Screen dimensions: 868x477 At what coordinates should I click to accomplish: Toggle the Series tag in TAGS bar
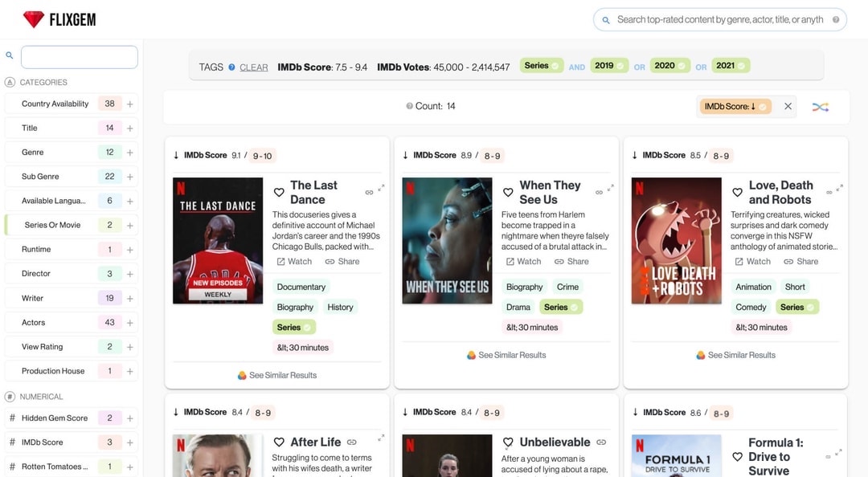click(542, 65)
